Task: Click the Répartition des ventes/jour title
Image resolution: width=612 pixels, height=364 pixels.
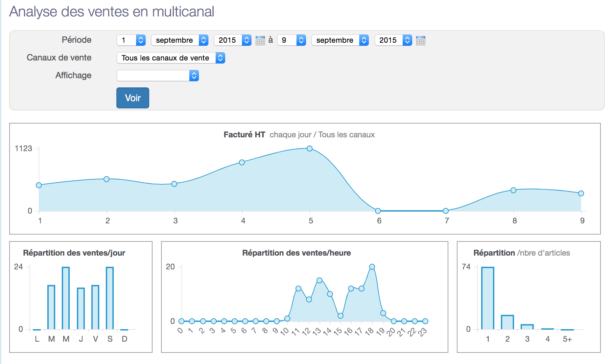Action: (x=74, y=253)
